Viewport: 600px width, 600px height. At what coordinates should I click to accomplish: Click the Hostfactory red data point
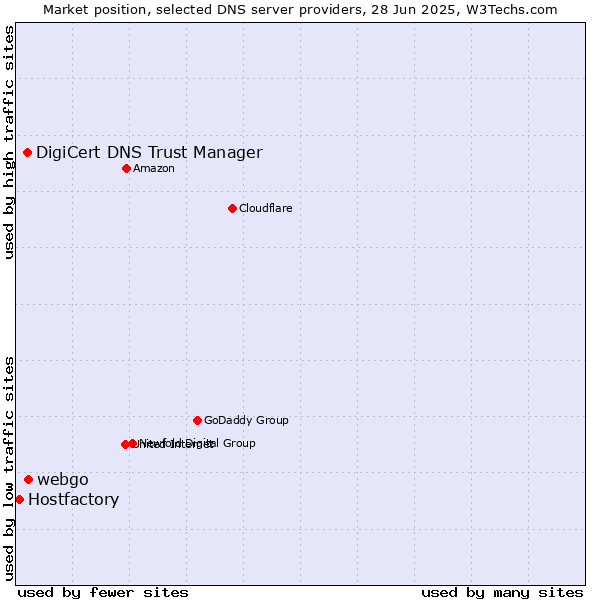click(x=20, y=499)
